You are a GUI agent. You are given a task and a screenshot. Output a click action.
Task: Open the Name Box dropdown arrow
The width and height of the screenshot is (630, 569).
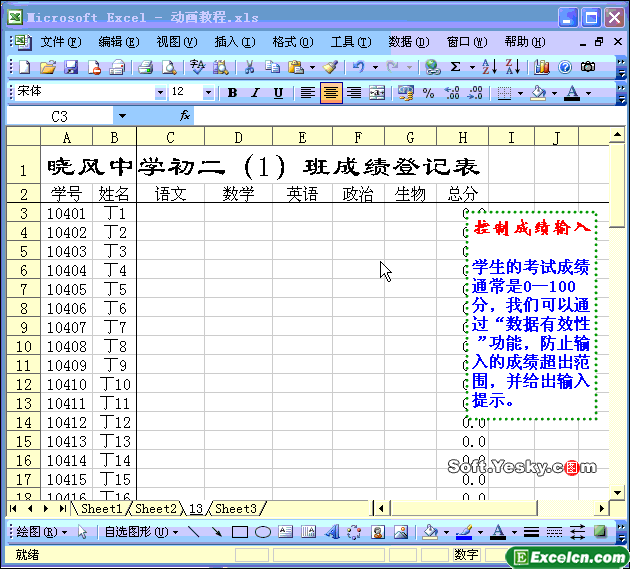(122, 116)
